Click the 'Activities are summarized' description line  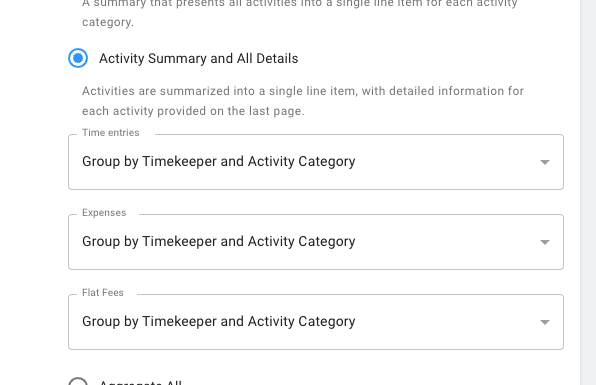[303, 91]
